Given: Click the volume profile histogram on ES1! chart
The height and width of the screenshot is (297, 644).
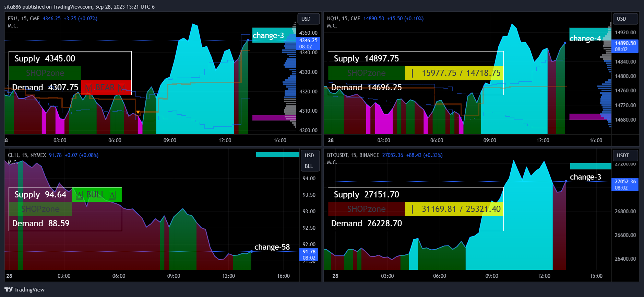Looking at the screenshot, I should click(289, 75).
